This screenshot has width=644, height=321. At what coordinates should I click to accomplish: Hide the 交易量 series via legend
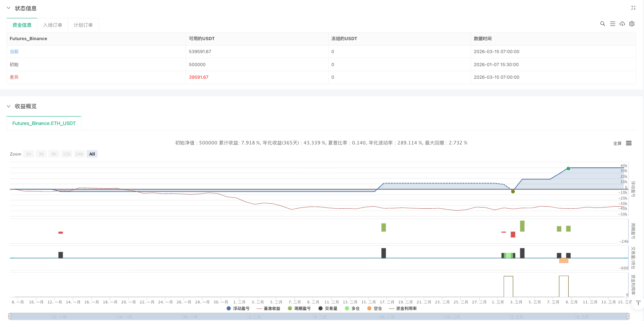point(328,308)
